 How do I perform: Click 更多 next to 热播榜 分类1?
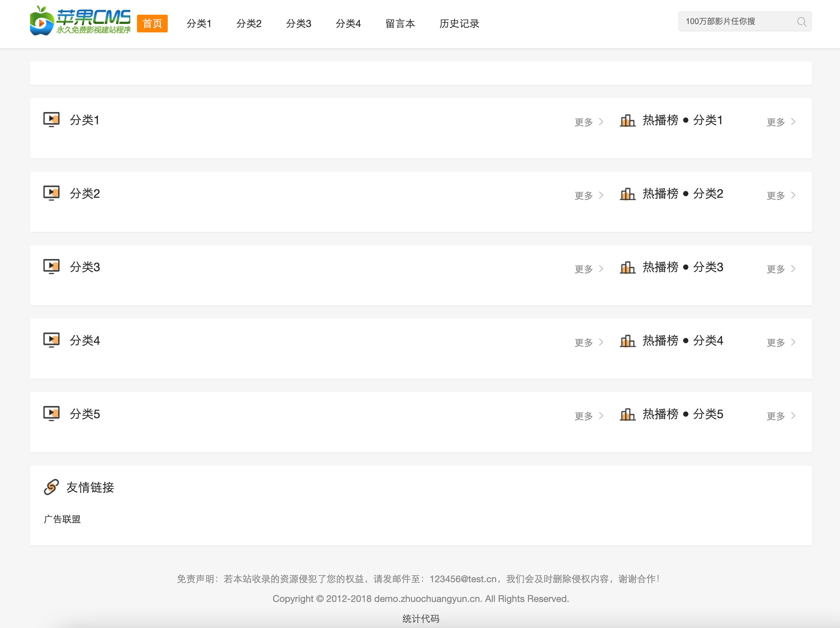tap(781, 122)
